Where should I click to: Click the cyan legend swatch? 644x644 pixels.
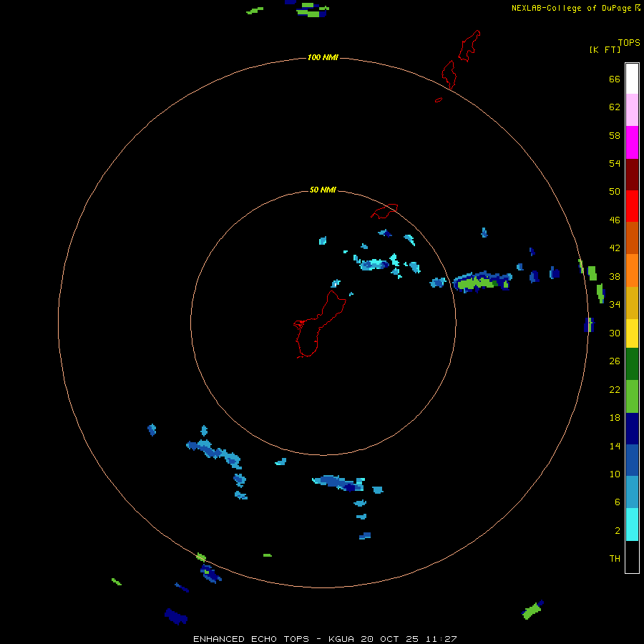point(632,524)
